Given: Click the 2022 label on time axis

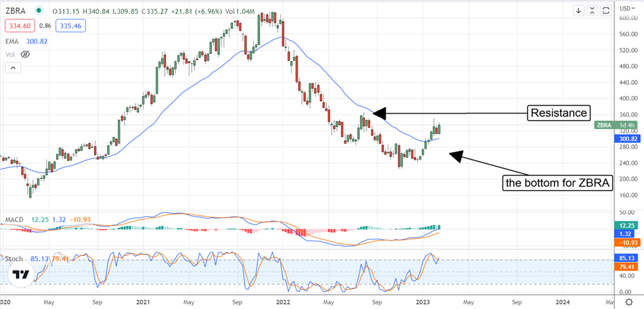Looking at the screenshot, I should 283,302.
